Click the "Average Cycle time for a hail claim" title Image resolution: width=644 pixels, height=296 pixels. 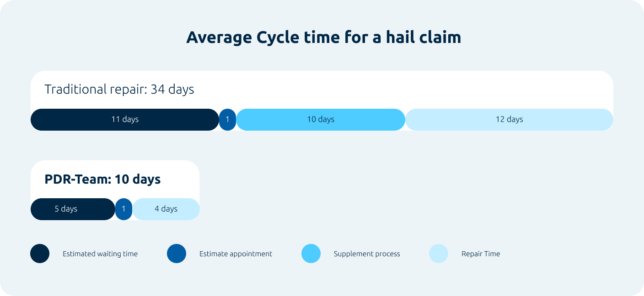coord(323,37)
